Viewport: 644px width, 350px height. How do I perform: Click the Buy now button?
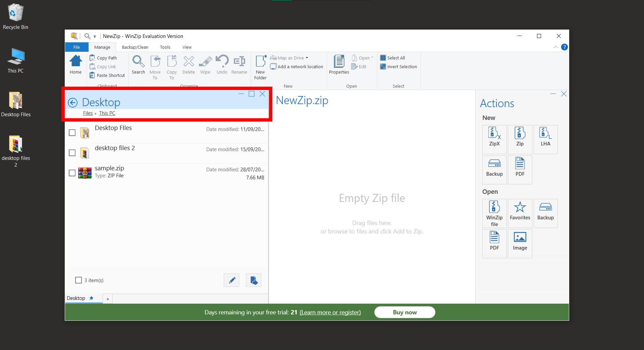point(404,312)
